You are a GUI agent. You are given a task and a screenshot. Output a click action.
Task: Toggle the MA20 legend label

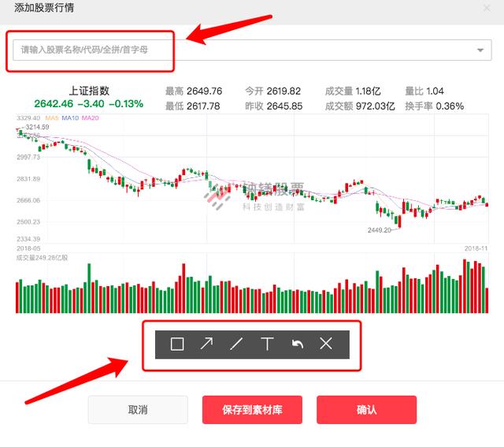point(90,118)
